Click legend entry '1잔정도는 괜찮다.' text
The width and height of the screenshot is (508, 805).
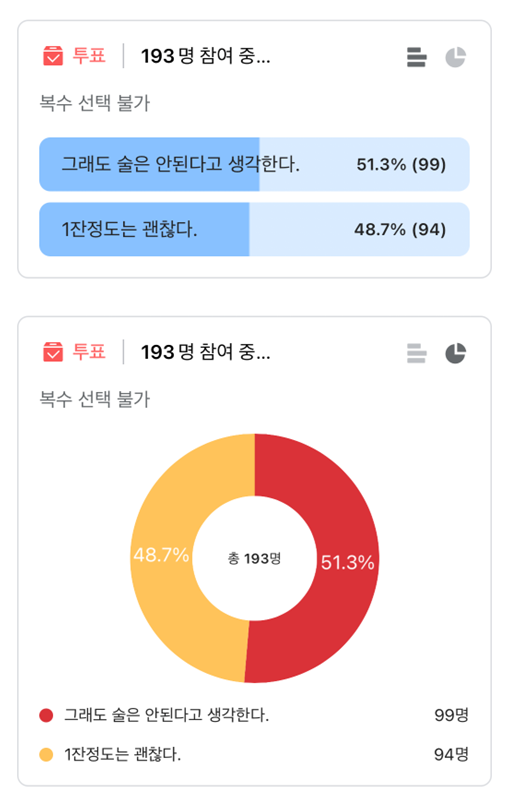coord(122,755)
